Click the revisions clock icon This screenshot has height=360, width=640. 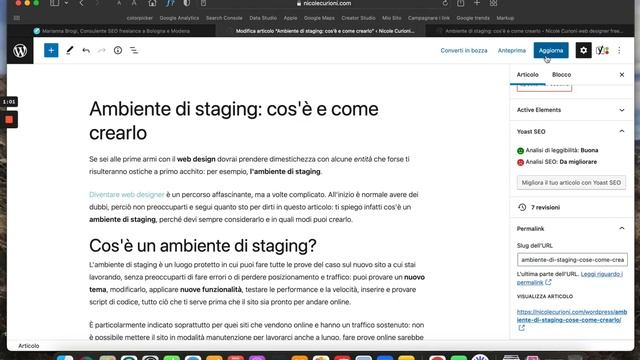522,207
